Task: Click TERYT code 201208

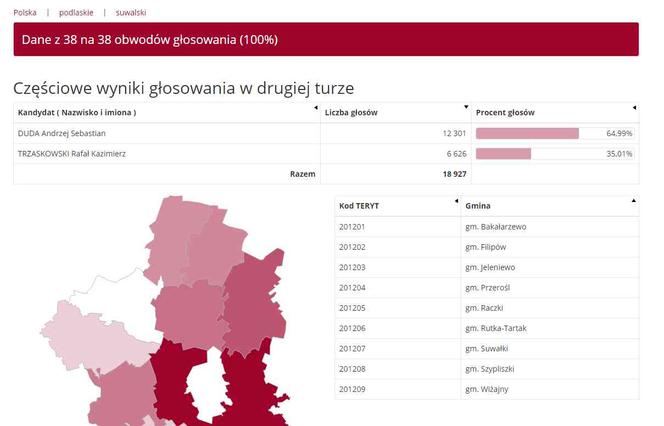Action: pos(352,369)
